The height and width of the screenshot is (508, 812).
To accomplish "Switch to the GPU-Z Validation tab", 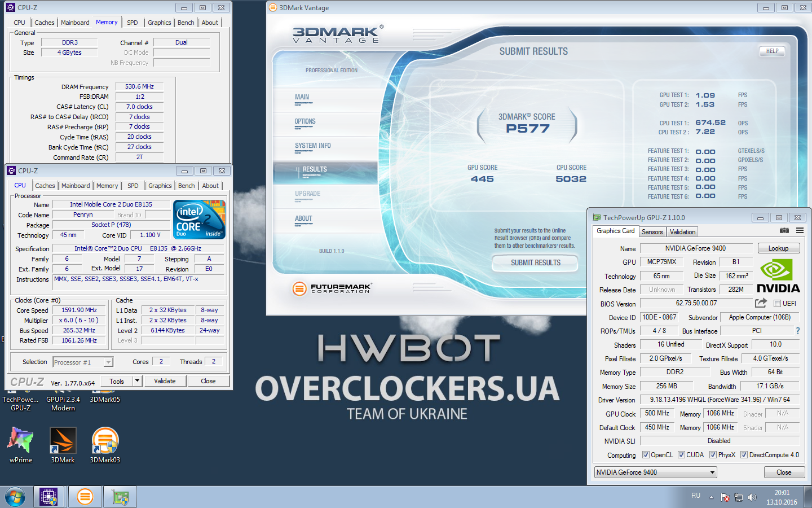I will [682, 232].
